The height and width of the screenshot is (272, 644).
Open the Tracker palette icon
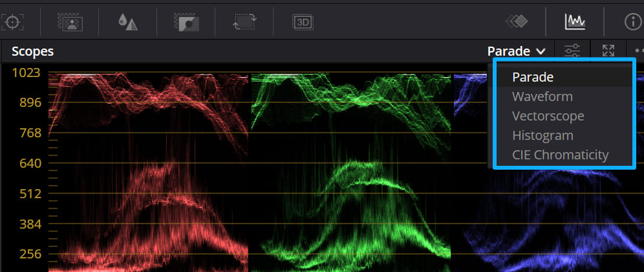[12, 21]
